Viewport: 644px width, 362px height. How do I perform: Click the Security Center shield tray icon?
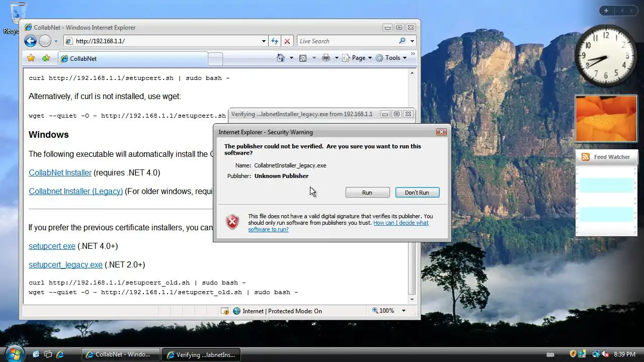[573, 354]
